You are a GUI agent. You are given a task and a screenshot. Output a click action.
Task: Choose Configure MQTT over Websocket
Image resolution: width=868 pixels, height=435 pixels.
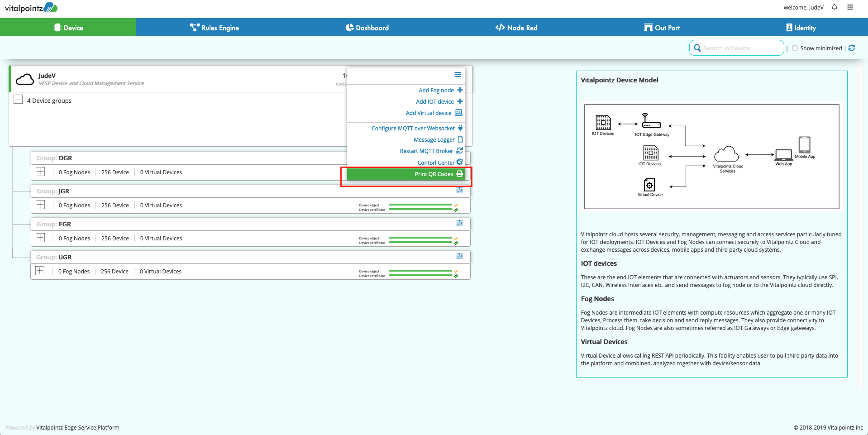pyautogui.click(x=406, y=128)
